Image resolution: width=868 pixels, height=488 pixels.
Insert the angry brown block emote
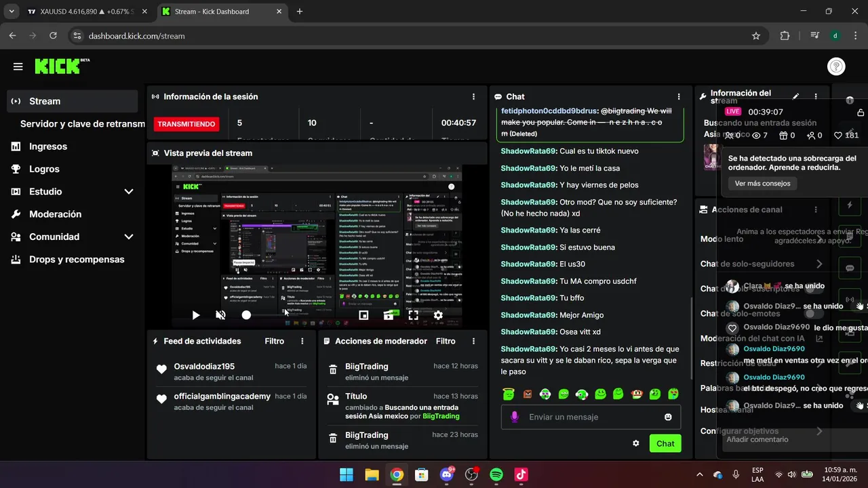tap(527, 394)
